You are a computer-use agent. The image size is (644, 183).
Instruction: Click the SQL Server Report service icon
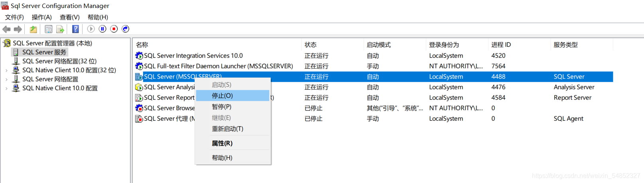click(x=139, y=97)
